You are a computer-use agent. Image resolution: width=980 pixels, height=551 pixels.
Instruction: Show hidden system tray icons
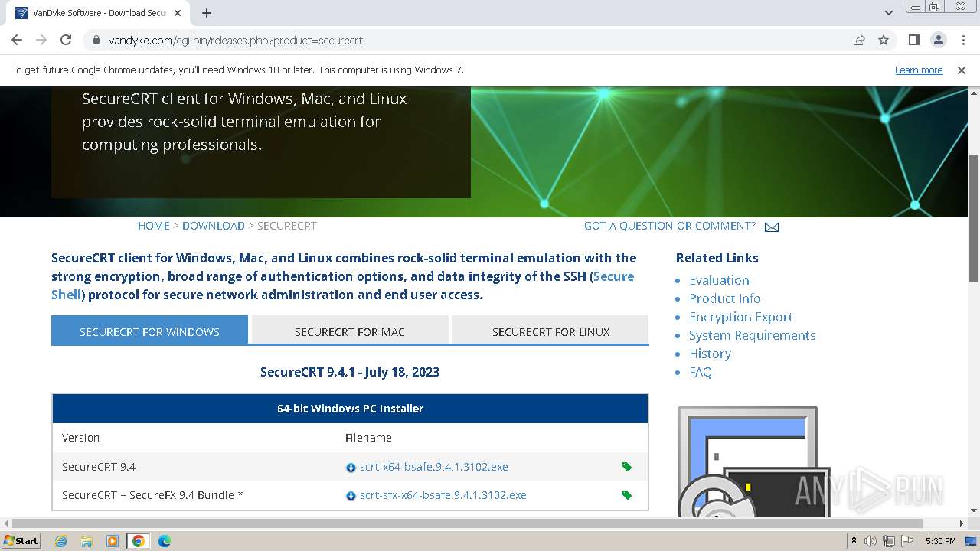point(854,541)
